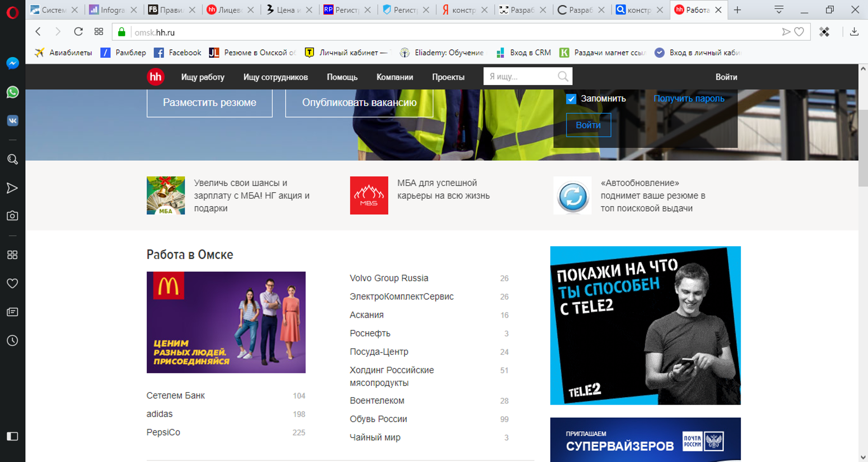Click blue Войти login button
Viewport: 868px width, 462px height.
[588, 125]
